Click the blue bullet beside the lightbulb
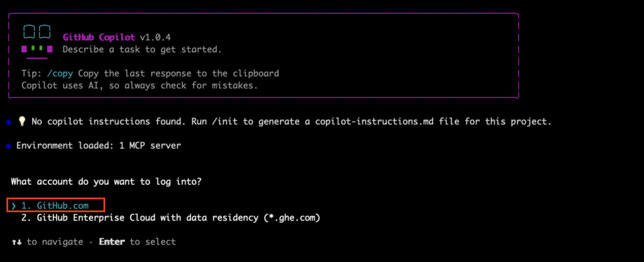644x262 pixels. 9,122
